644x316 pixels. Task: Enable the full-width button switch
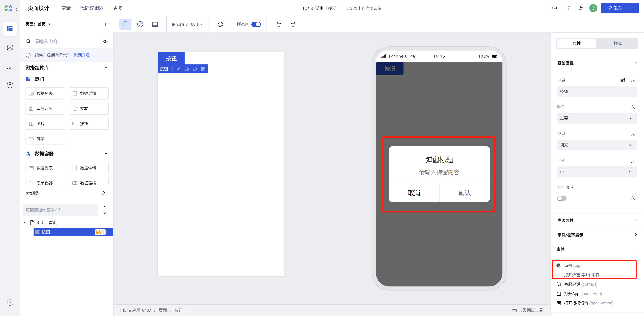pos(562,198)
